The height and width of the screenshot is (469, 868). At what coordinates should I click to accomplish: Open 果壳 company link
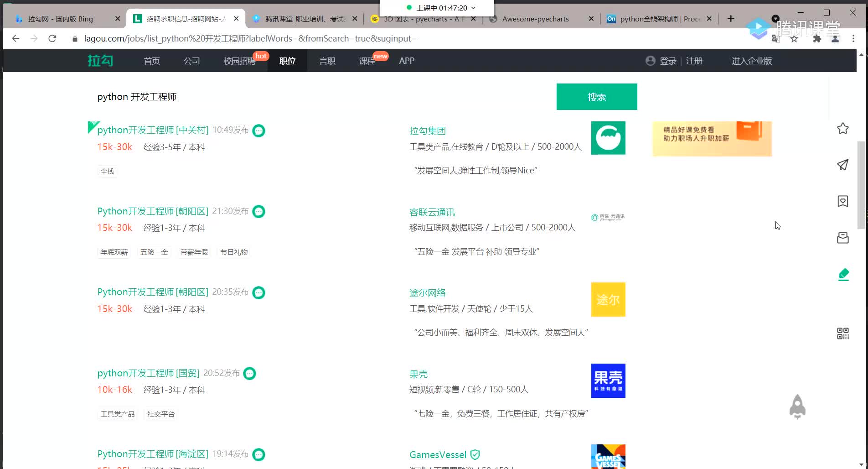(418, 374)
